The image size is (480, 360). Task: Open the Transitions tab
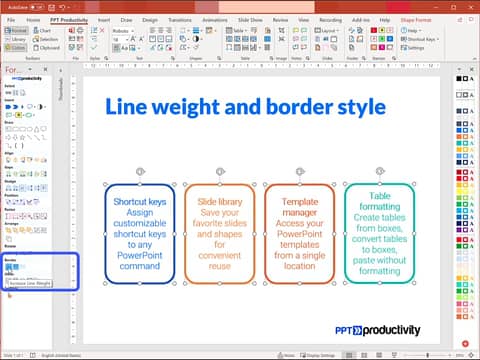(180, 20)
